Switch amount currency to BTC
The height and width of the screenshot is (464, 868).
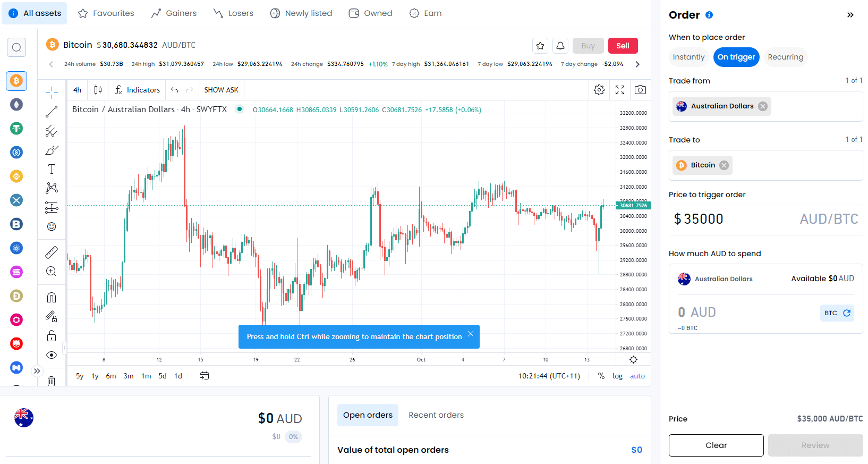click(837, 313)
